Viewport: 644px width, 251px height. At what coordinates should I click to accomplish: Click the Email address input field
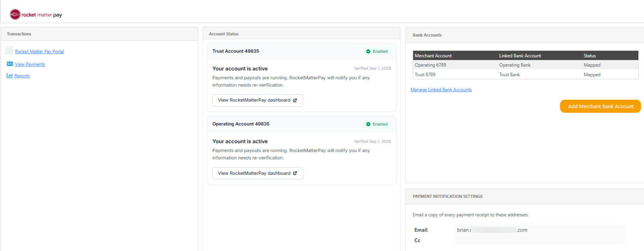(x=539, y=230)
